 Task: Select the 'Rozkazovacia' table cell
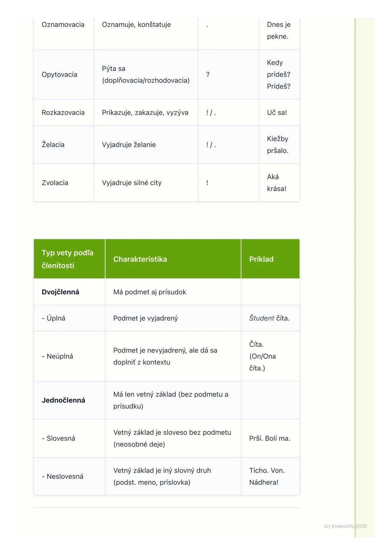pos(63,113)
